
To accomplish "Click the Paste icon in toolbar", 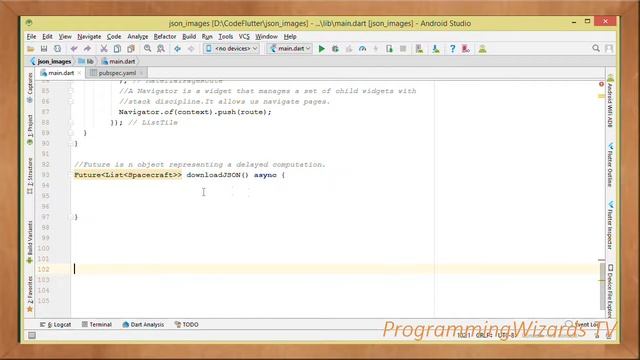I will pyautogui.click(x=131, y=49).
